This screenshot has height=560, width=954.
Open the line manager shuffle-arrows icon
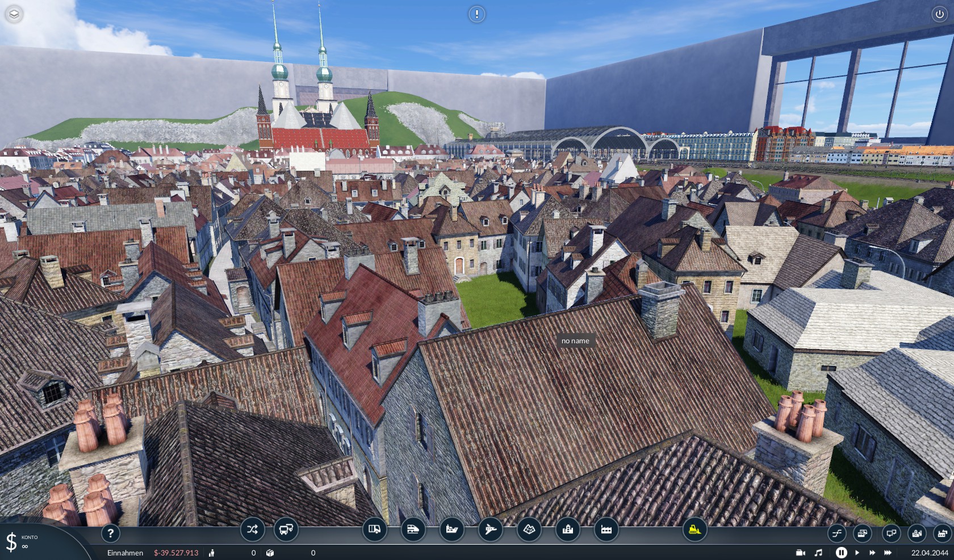pyautogui.click(x=252, y=530)
